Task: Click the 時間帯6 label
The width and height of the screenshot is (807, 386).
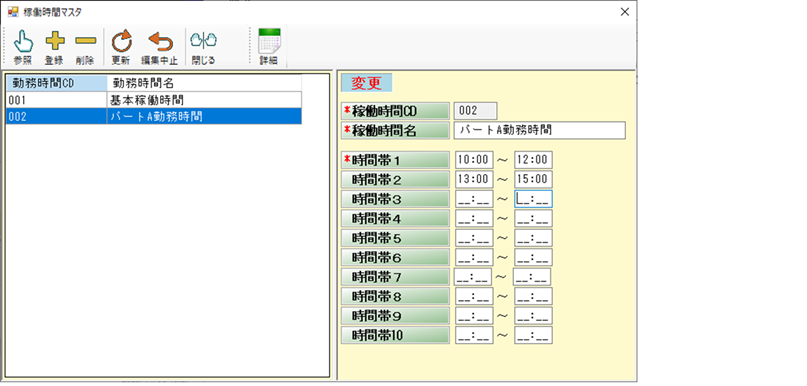Action: (395, 258)
